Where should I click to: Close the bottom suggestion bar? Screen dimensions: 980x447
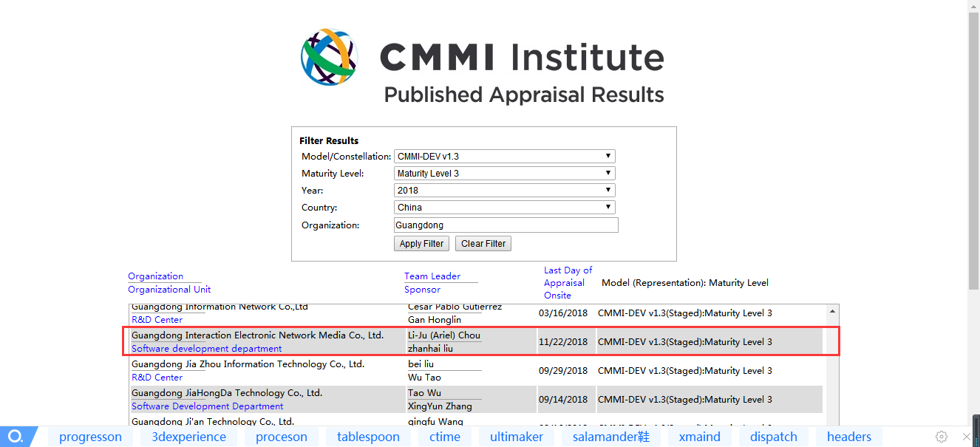pos(966,437)
